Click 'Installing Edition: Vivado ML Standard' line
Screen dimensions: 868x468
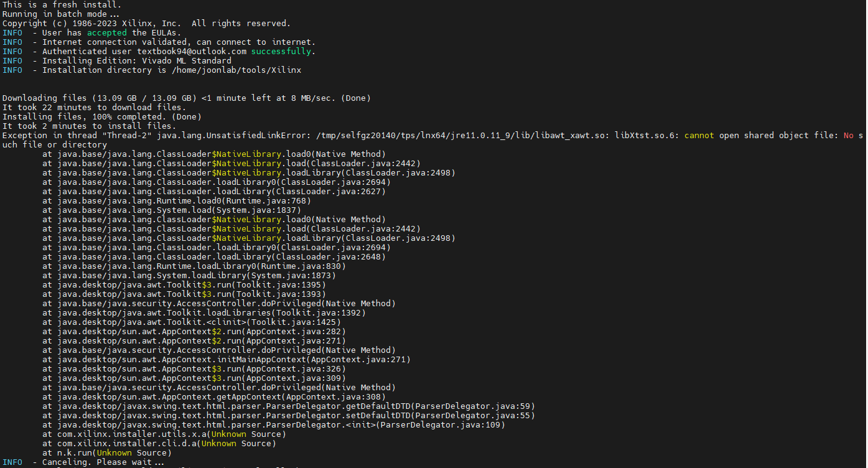(x=117, y=61)
